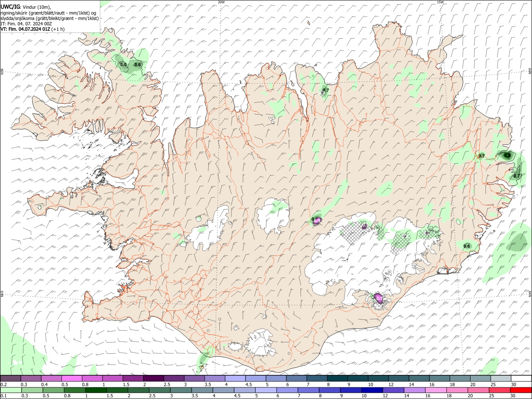Image resolution: width=532 pixels, height=399 pixels.
Task: Click the "0.7" value left of the dark-green eastern cell
Action: pyautogui.click(x=482, y=156)
